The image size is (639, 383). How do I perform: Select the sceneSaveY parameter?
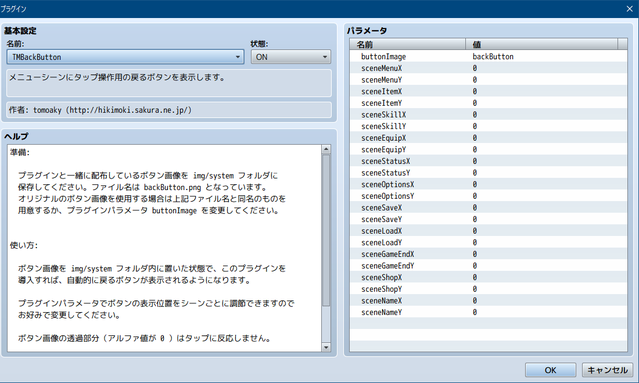(x=381, y=219)
